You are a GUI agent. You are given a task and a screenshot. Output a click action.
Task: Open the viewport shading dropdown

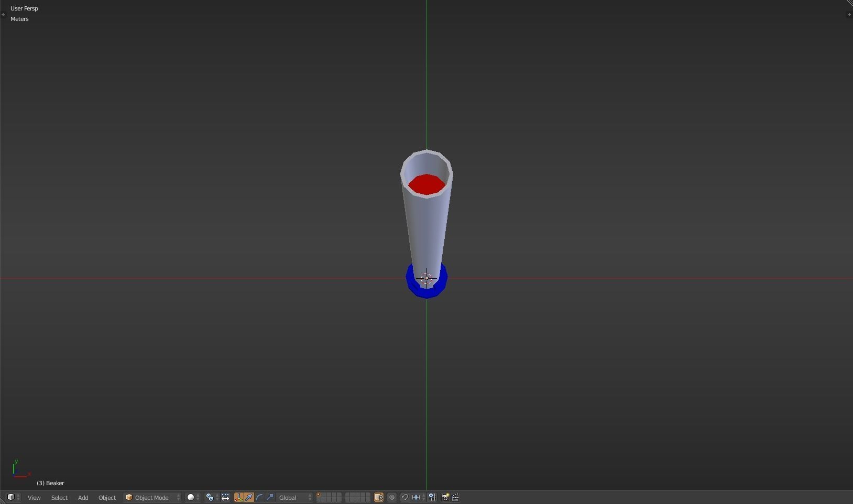193,497
